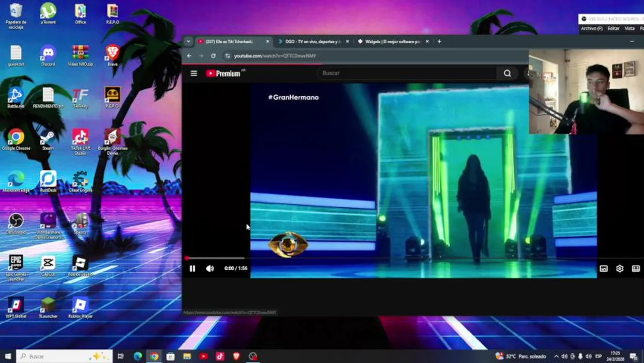This screenshot has height=363, width=644.
Task: Select the Office folder on the desktop
Action: tap(80, 14)
